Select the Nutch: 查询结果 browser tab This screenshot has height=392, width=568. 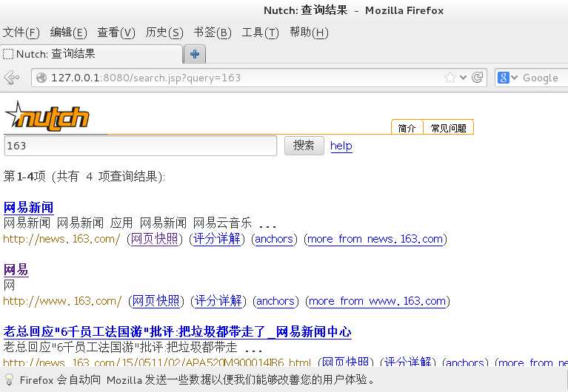coord(91,54)
